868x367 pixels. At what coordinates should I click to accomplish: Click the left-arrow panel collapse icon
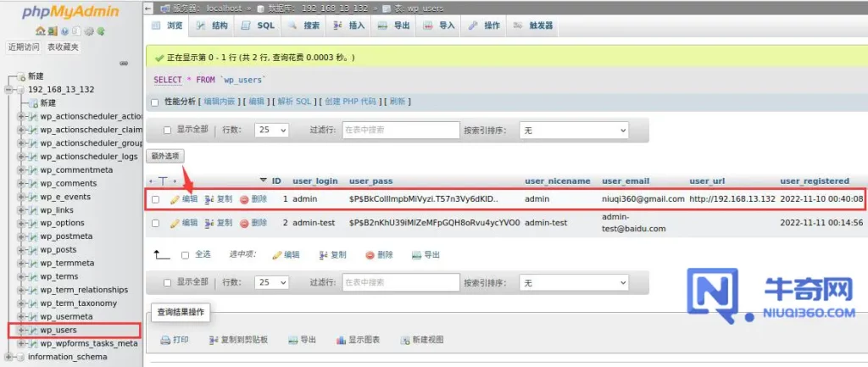[x=147, y=8]
